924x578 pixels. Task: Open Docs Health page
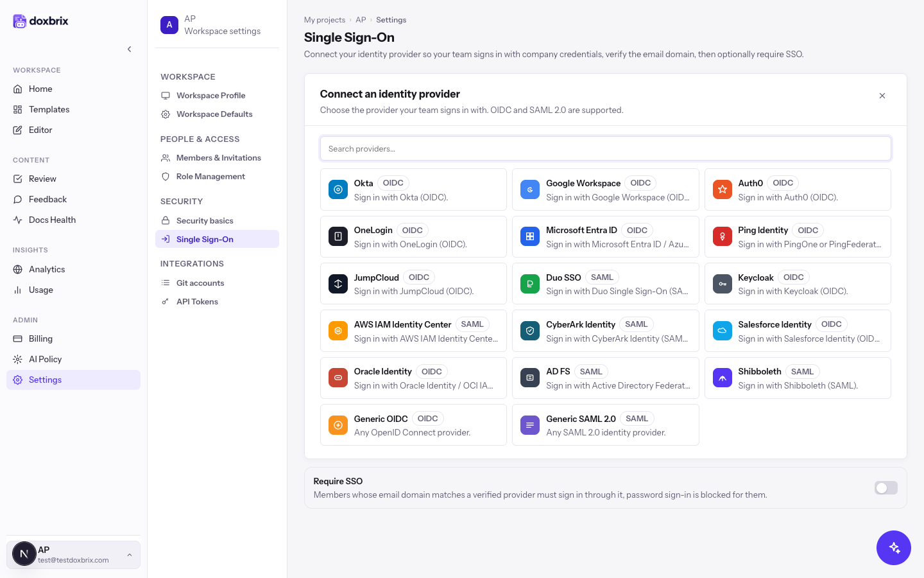pyautogui.click(x=73, y=220)
